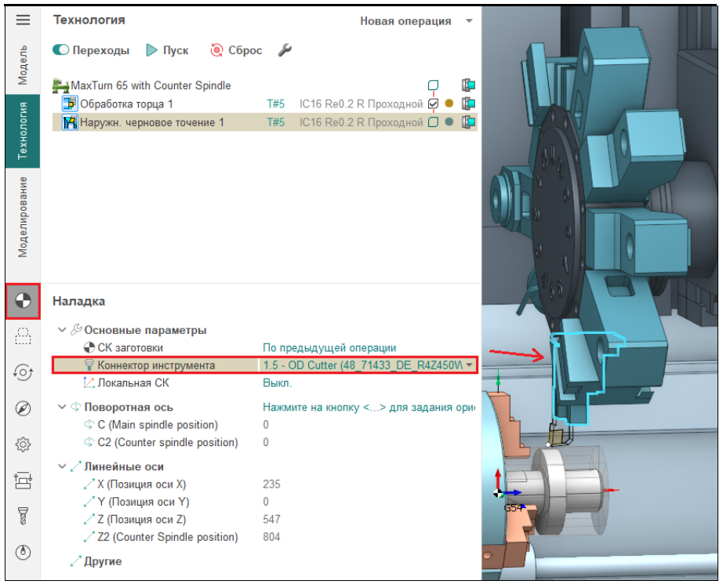Select the milling tool icon in sidebar
723x588 pixels.
pyautogui.click(x=23, y=516)
